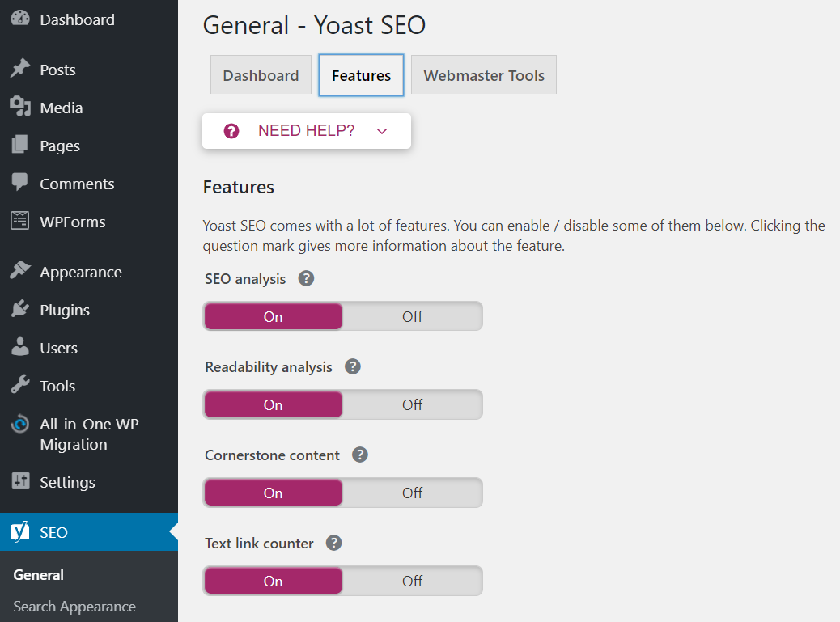This screenshot has width=840, height=622.
Task: Disable the Text link counter
Action: click(412, 581)
